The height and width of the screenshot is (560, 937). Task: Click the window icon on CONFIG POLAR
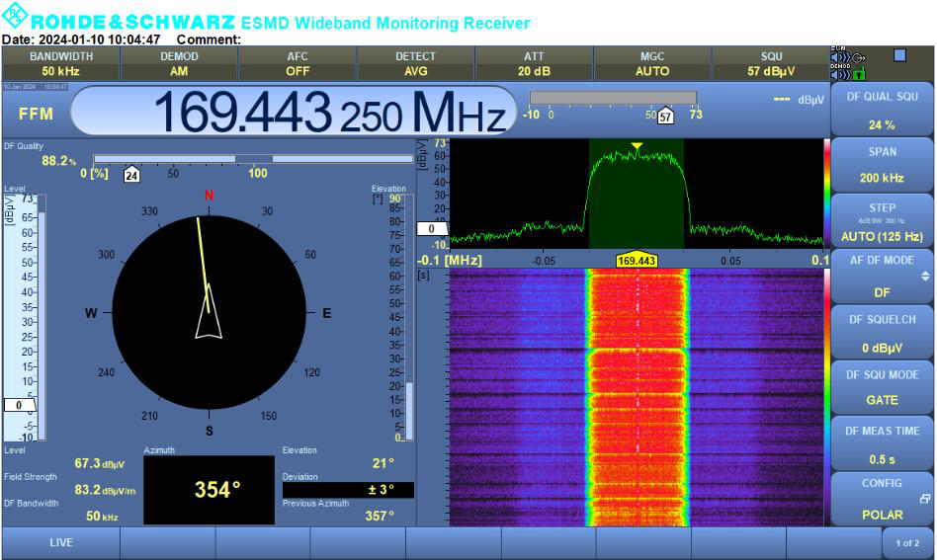point(924,498)
